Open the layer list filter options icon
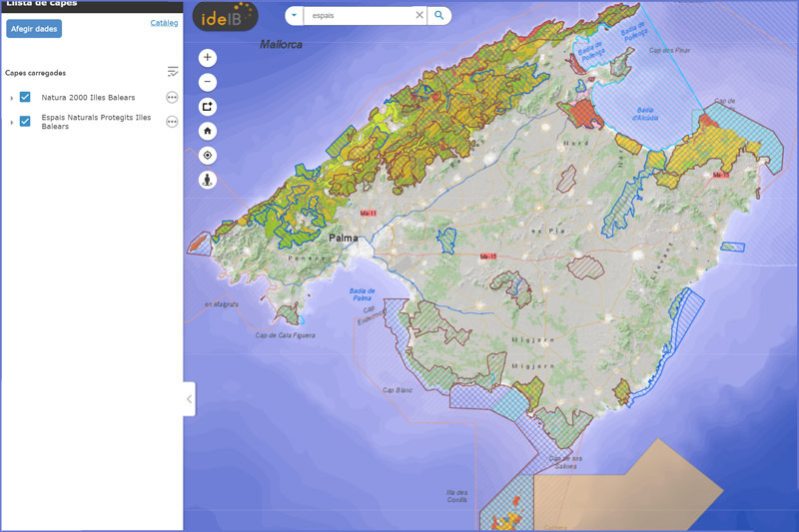Viewport: 799px width, 532px height. click(x=173, y=72)
